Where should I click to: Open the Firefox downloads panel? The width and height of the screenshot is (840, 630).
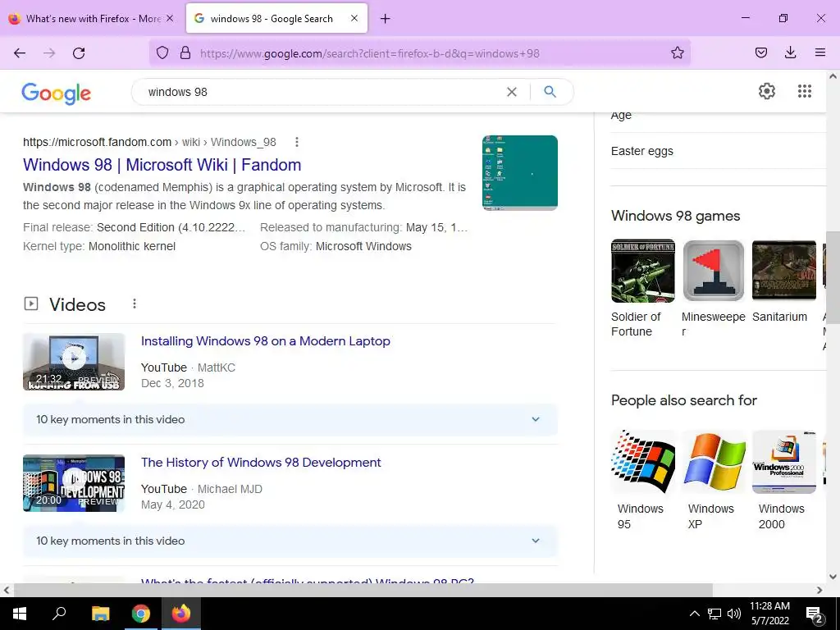pyautogui.click(x=790, y=52)
